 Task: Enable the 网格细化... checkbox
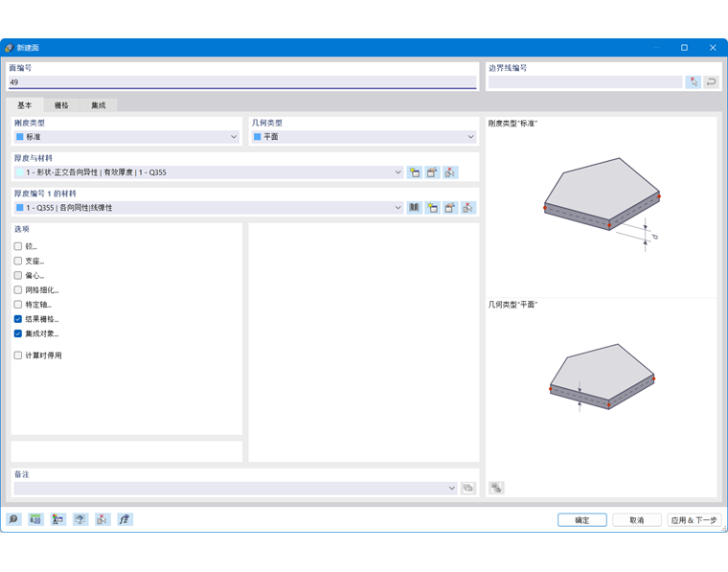[18, 290]
